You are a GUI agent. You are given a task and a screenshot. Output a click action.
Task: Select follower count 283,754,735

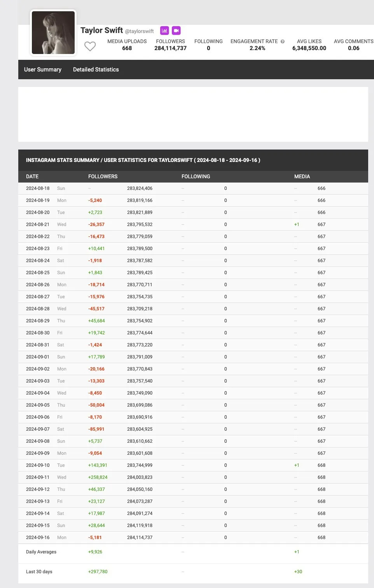140,297
